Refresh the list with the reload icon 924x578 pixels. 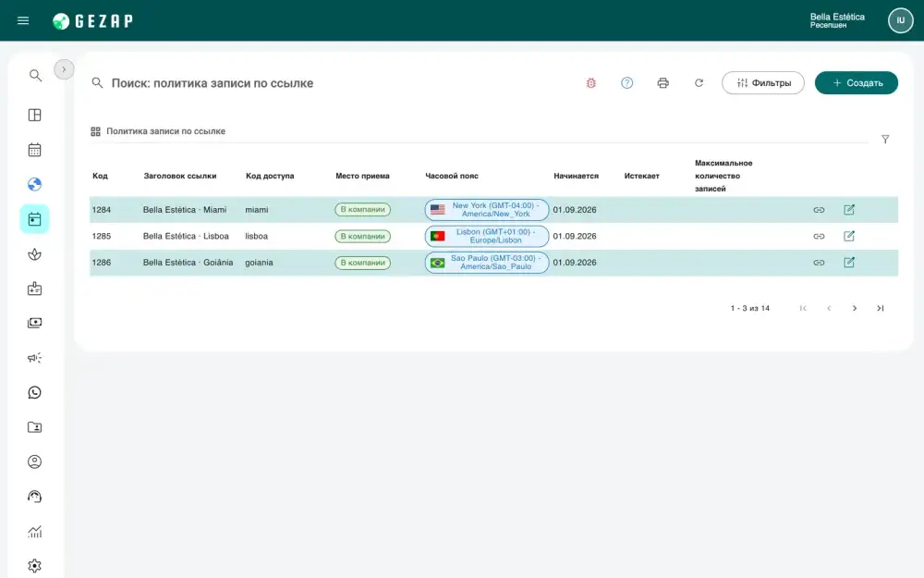(x=699, y=83)
